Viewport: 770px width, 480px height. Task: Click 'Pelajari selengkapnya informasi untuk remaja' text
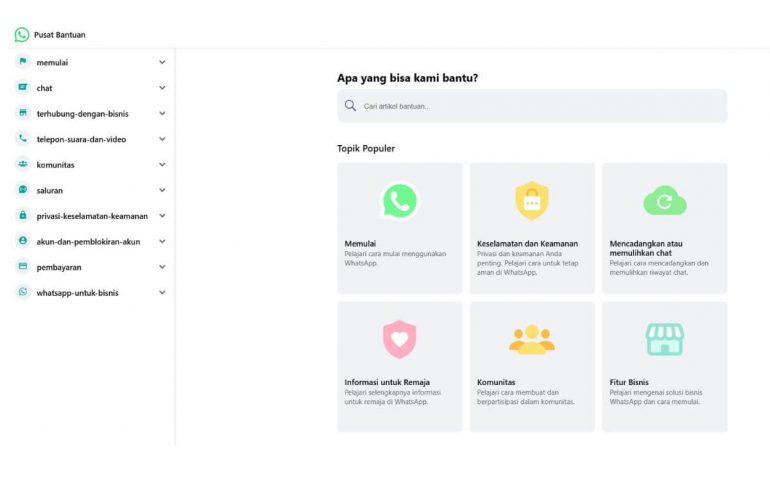[x=393, y=397]
